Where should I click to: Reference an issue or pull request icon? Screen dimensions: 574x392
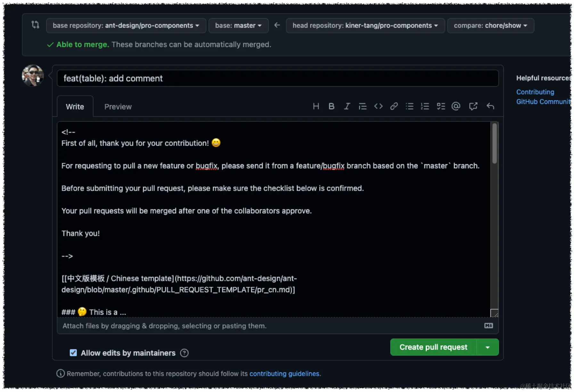tap(473, 106)
